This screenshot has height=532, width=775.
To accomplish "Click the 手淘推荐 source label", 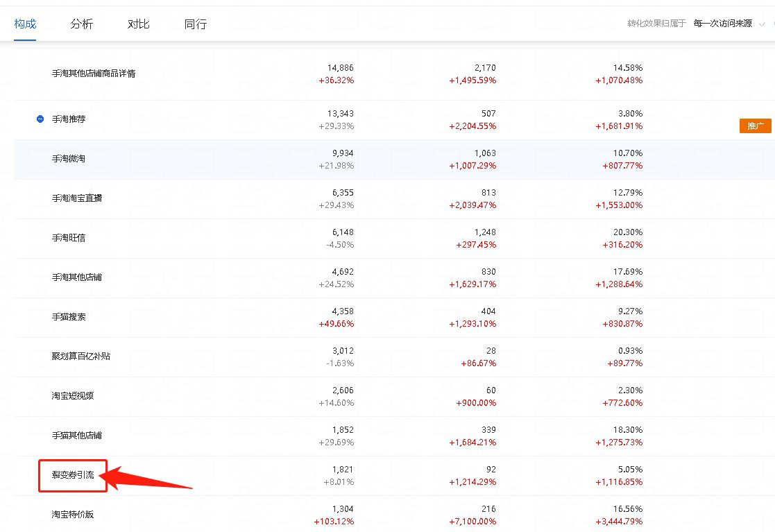I will (x=68, y=119).
